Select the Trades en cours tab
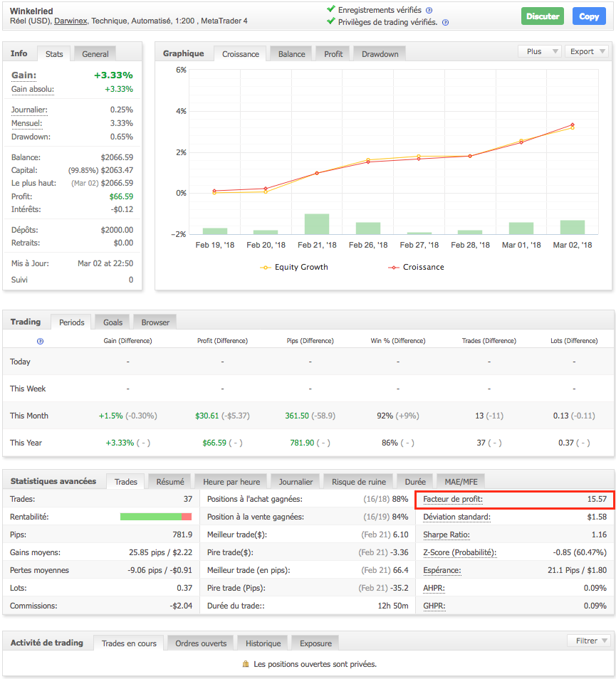Image resolution: width=616 pixels, height=679 pixels. [x=129, y=643]
